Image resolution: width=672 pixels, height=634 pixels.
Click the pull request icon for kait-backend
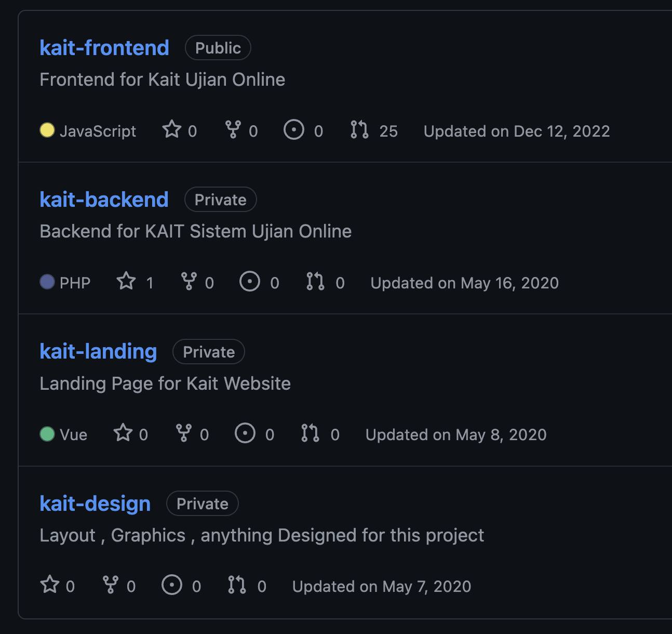(315, 281)
